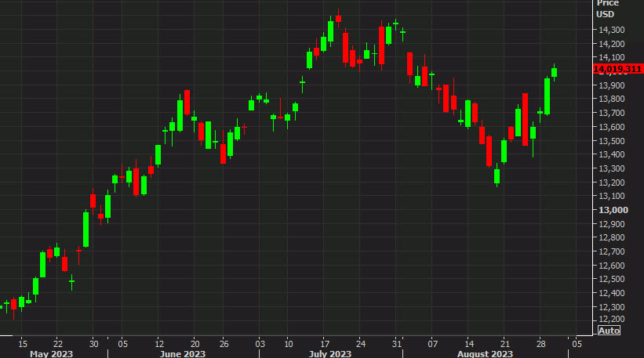
Task: Click the 21 date tick in August
Action: tap(505, 344)
